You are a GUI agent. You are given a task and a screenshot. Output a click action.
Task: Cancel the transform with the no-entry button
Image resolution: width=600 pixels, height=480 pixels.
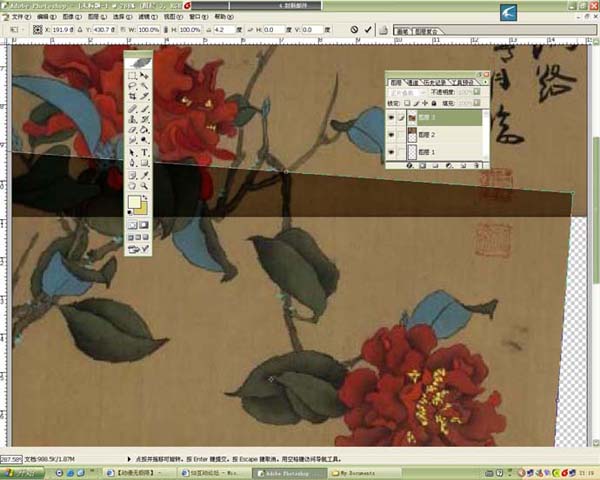click(354, 29)
